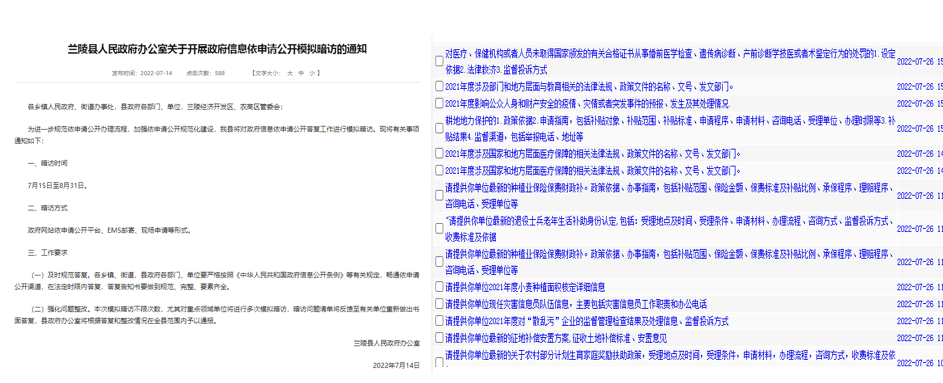Click heading 二、暗访方式

click(x=48, y=207)
